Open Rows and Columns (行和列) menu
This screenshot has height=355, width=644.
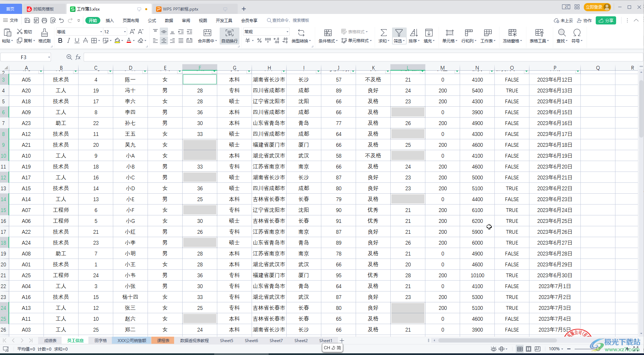click(469, 36)
